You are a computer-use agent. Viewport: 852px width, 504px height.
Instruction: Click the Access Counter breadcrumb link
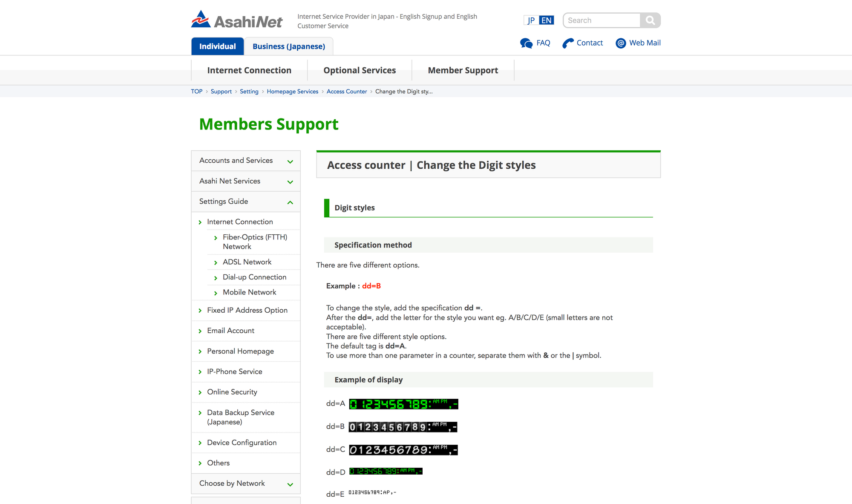click(x=347, y=91)
